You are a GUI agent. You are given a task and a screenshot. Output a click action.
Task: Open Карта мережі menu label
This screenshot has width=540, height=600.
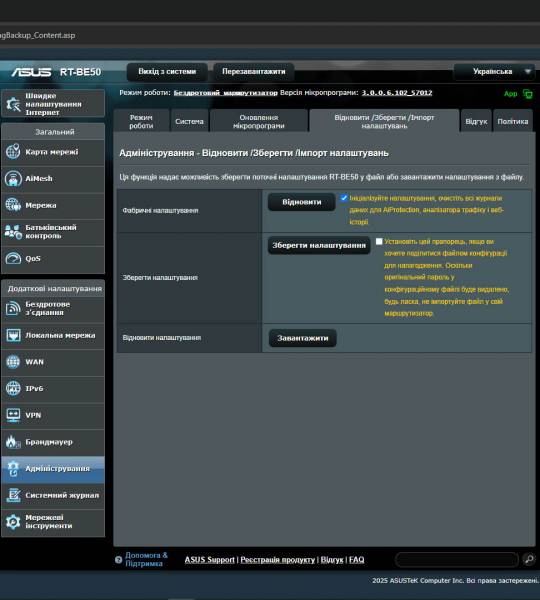click(x=52, y=152)
